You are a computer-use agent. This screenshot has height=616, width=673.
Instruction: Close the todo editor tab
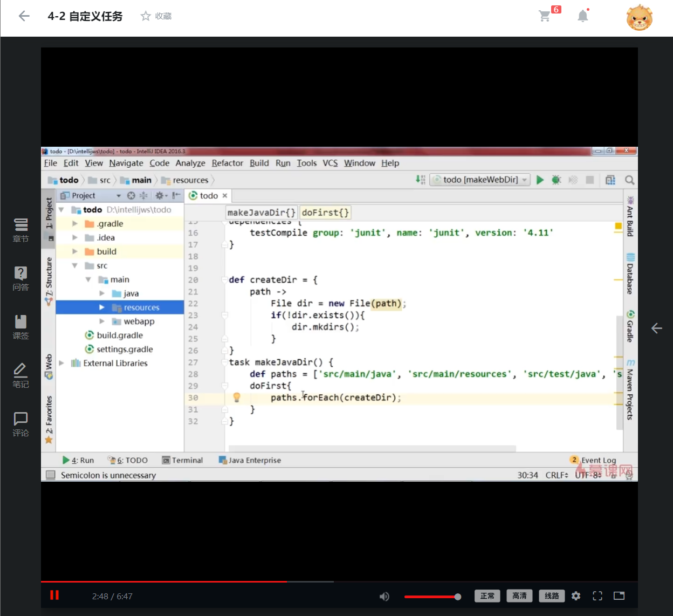pos(225,196)
